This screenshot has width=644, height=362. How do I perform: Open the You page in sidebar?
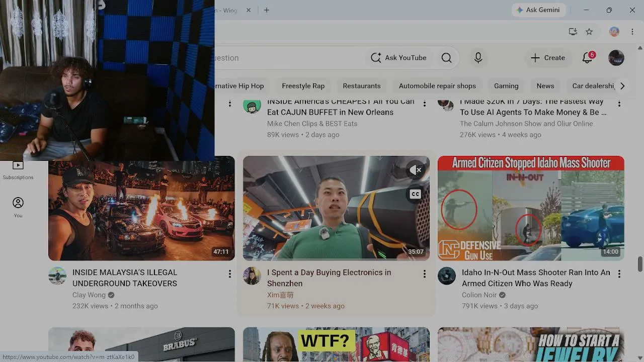point(18,208)
